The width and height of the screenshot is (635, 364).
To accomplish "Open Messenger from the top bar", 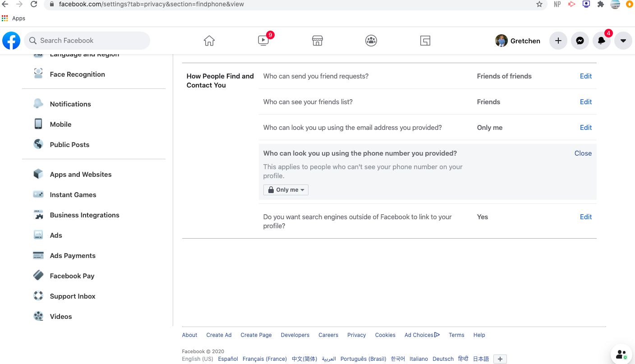I will click(x=580, y=41).
